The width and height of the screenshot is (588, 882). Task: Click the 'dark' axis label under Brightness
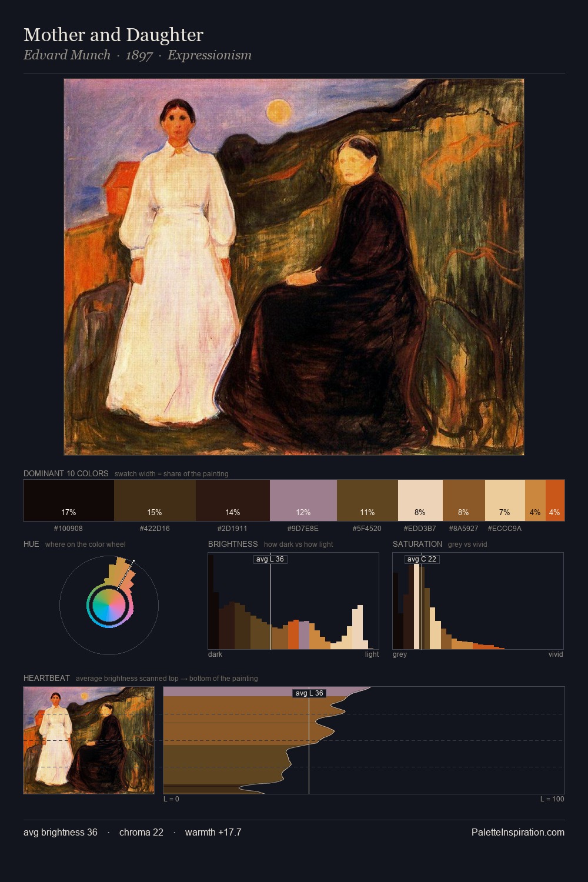point(215,654)
